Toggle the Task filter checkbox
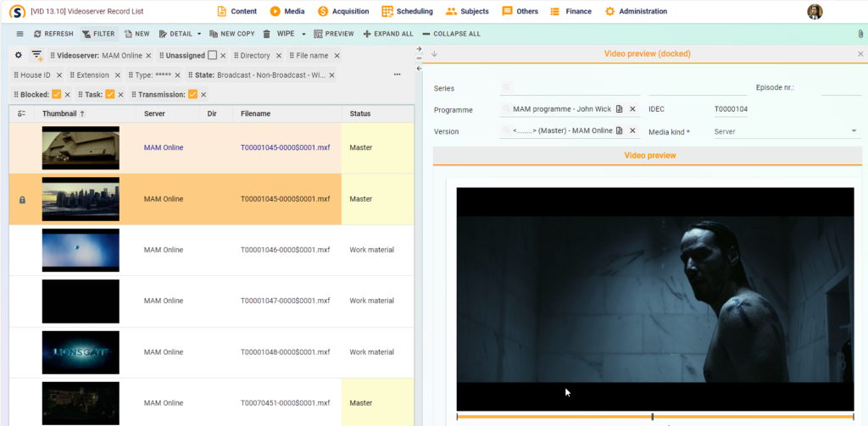 [109, 94]
